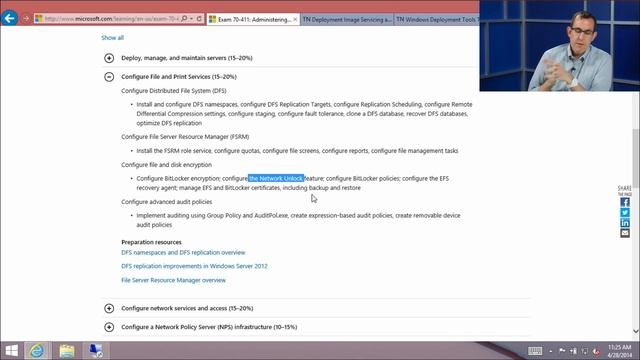Click the 'Preparation resources' heading
The width and height of the screenshot is (640, 360).
pyautogui.click(x=151, y=242)
